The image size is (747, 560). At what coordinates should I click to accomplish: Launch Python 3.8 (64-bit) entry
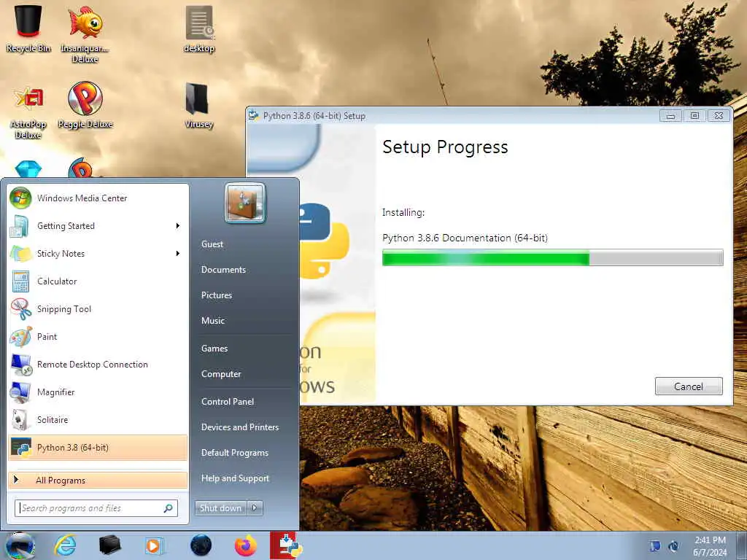tap(98, 448)
